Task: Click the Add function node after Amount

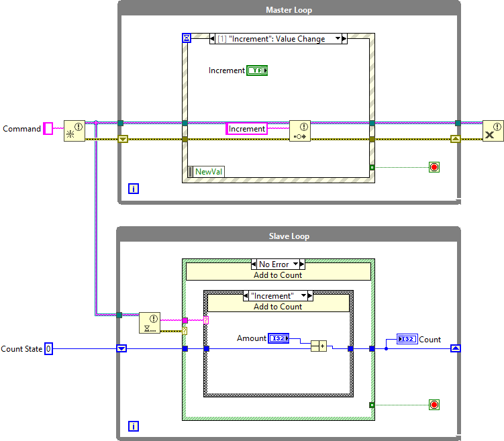Action: 318,346
